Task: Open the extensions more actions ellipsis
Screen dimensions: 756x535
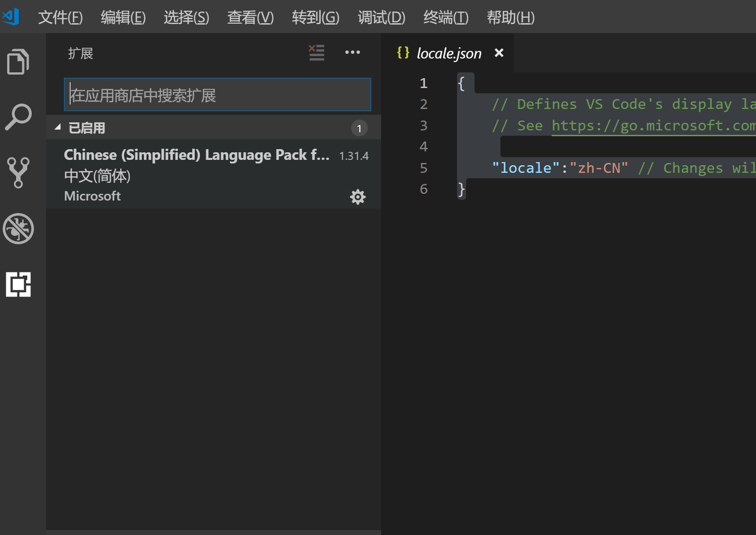Action: coord(353,52)
